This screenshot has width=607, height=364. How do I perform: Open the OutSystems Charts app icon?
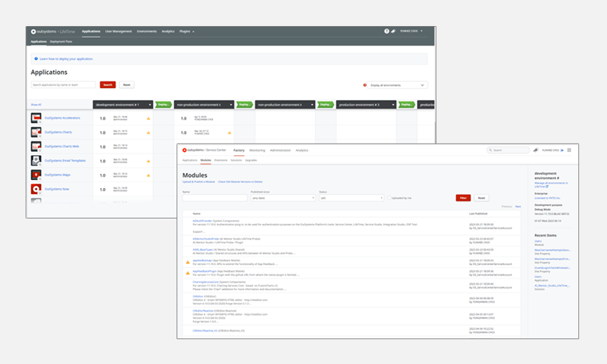(x=36, y=132)
